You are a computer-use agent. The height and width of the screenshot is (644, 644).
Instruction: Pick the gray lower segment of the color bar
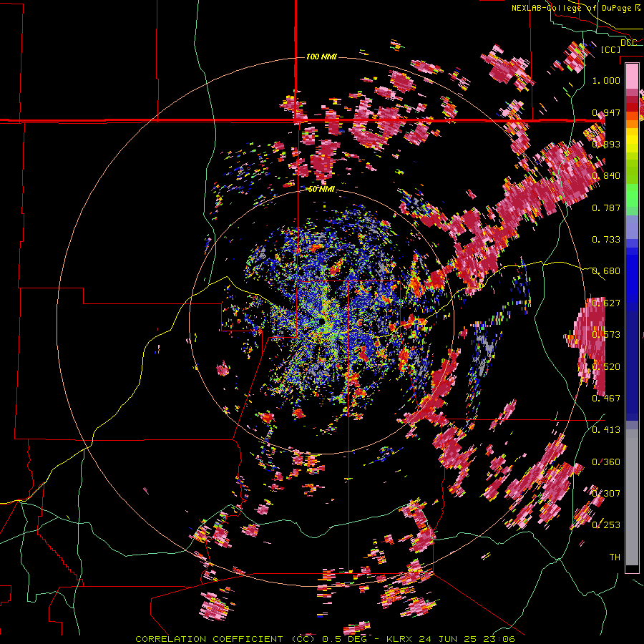(632, 497)
